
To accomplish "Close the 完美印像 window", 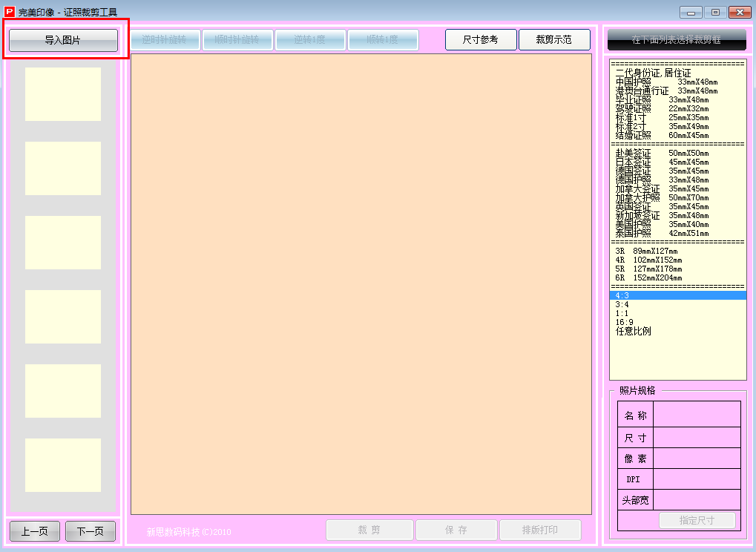I will [x=740, y=12].
